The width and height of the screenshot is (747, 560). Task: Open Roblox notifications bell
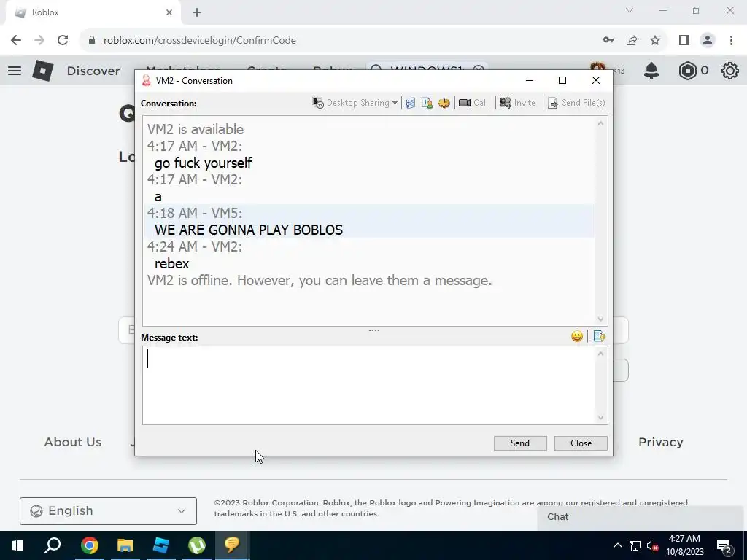point(651,71)
